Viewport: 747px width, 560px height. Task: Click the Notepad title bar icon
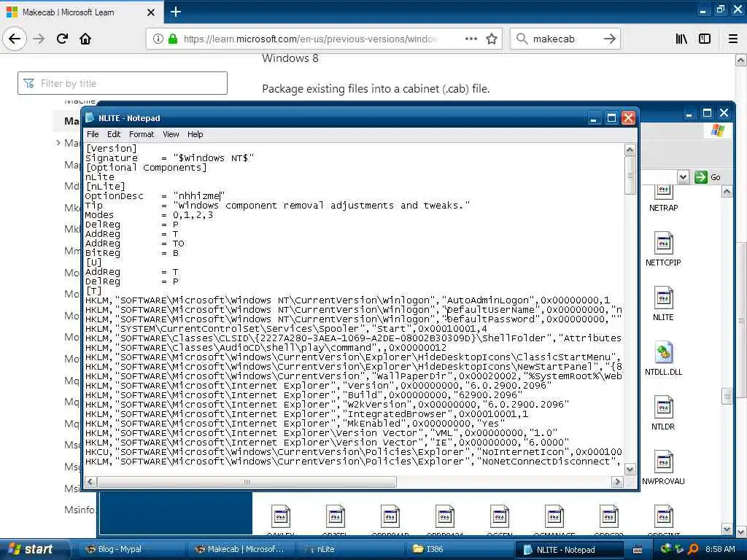pyautogui.click(x=90, y=117)
